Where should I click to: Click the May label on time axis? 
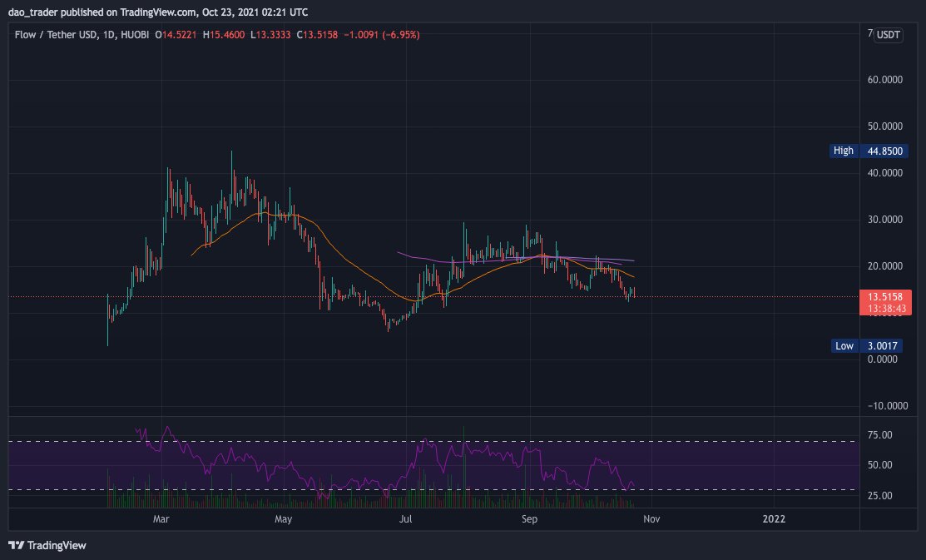point(284,519)
